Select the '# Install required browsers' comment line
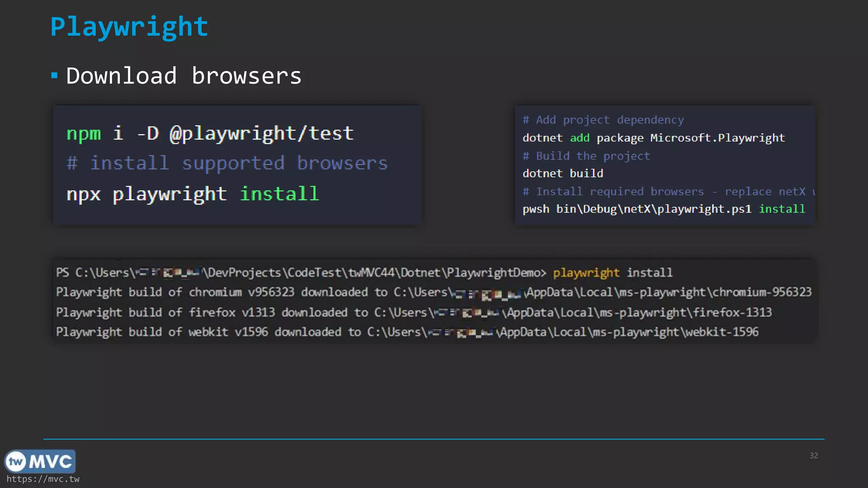Viewport: 868px width, 488px height. click(669, 191)
